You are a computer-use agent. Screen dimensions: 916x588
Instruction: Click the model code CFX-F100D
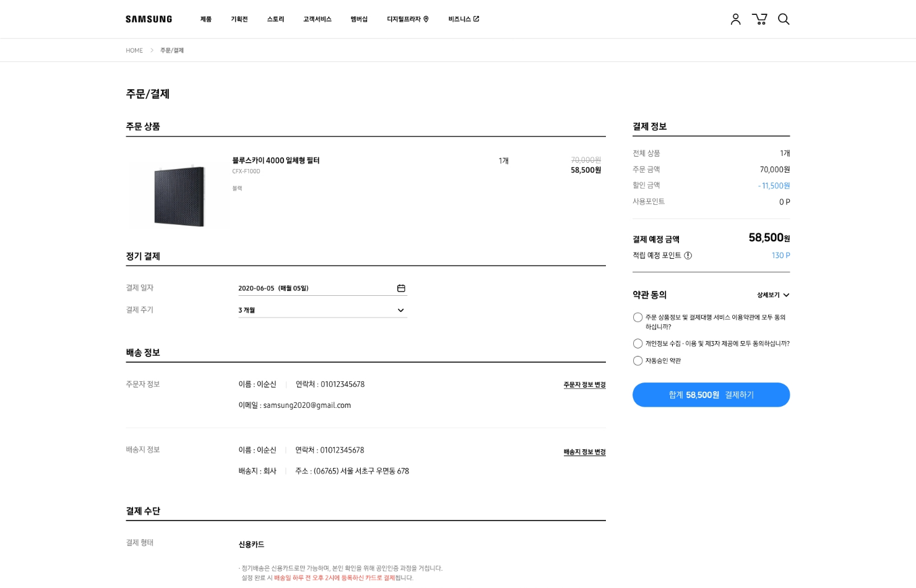coord(246,171)
